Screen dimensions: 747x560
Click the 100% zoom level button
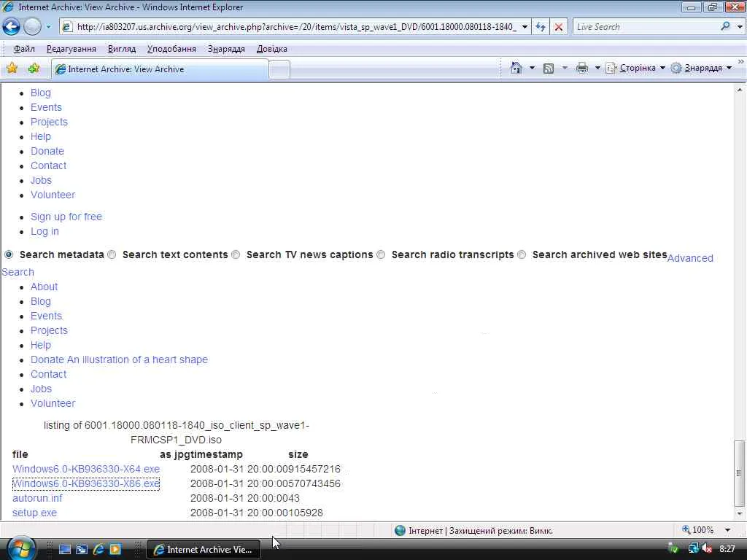698,530
